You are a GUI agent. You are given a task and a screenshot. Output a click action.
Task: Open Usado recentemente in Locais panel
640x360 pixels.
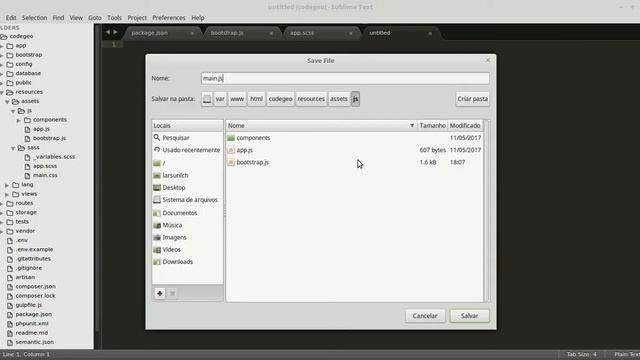coord(187,150)
